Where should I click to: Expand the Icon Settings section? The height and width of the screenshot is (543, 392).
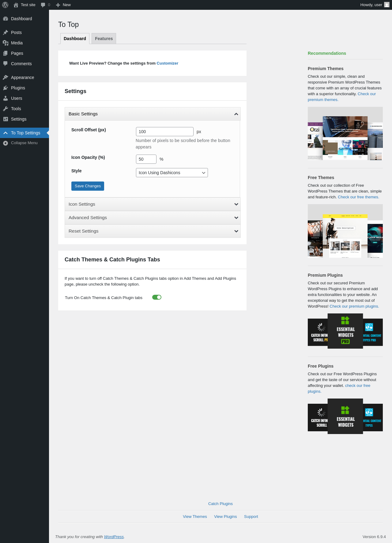[x=153, y=204]
